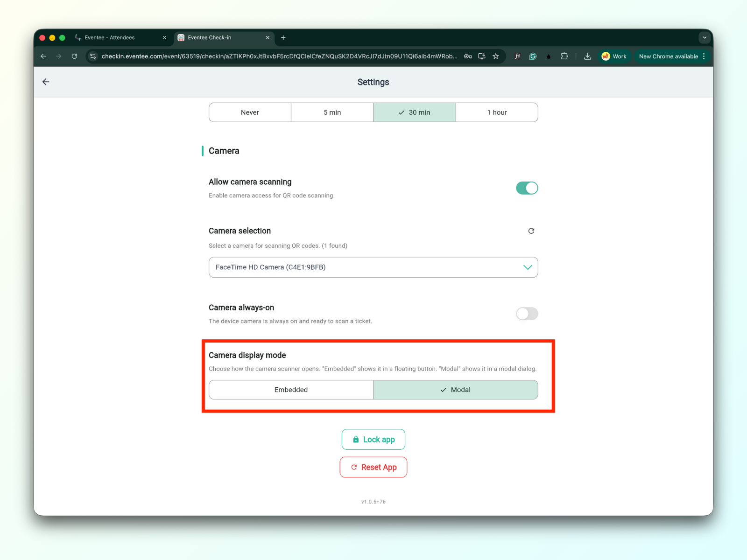This screenshot has width=747, height=560.
Task: Click the Lock app button
Action: click(x=373, y=440)
